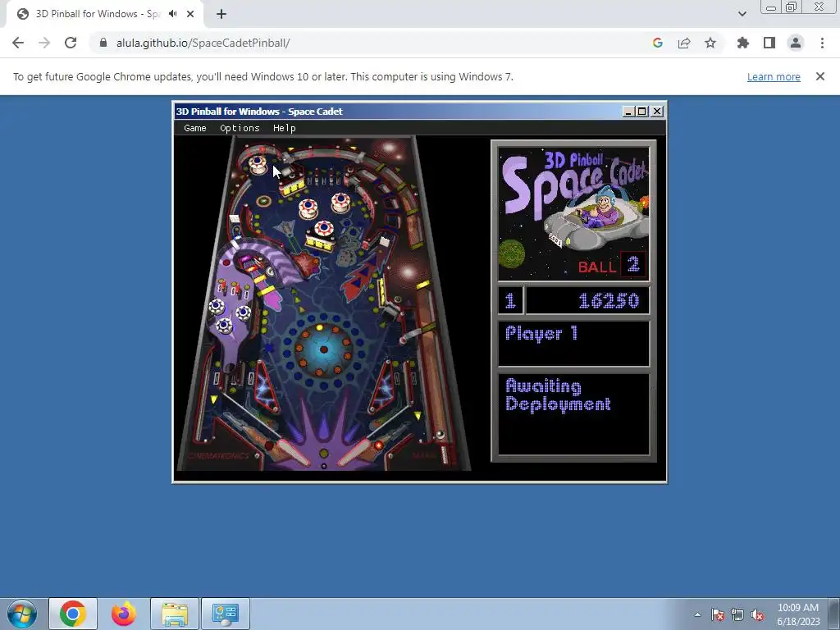
Task: Click the network status tray icon
Action: coord(737,614)
